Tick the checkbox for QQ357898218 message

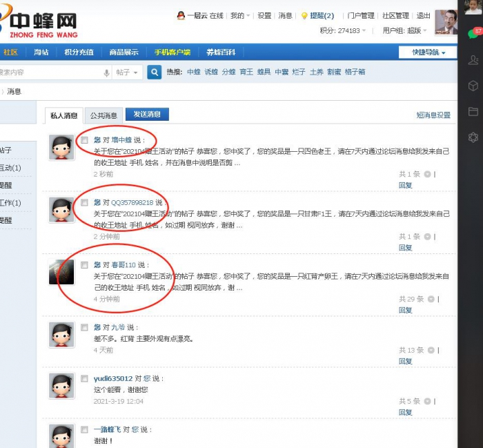click(84, 203)
